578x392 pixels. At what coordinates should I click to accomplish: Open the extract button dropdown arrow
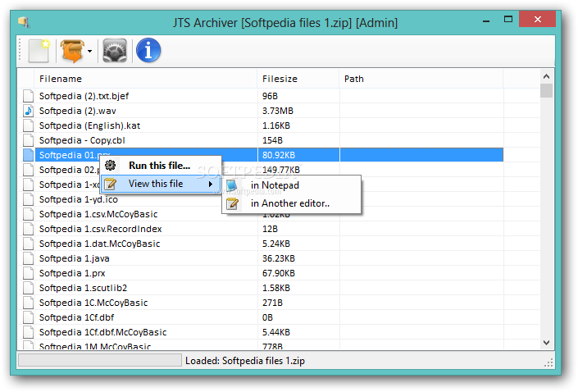click(x=89, y=51)
